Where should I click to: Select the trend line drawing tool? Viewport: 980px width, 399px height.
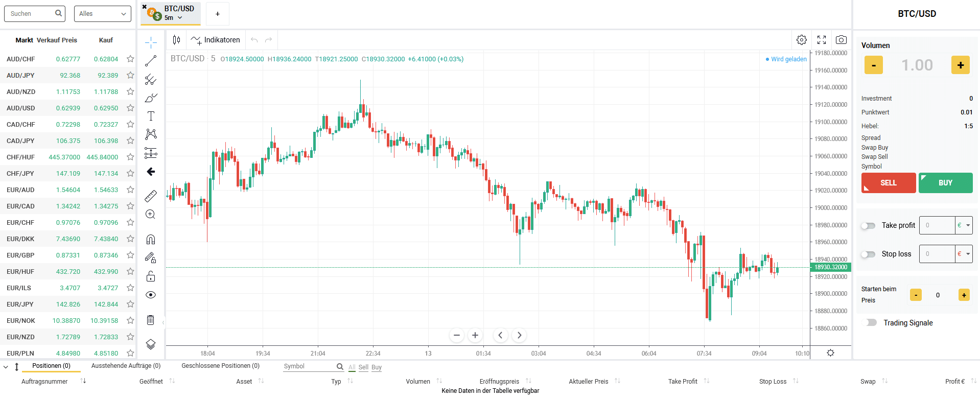tap(151, 61)
